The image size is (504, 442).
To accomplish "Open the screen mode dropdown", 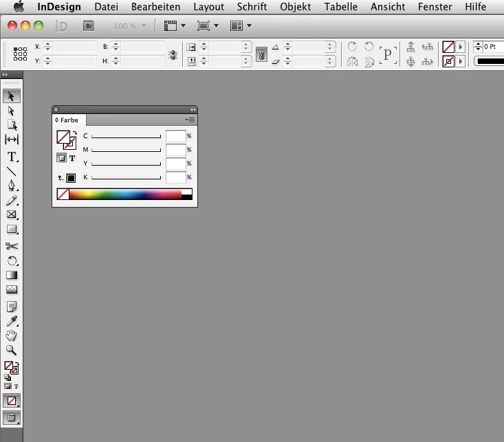I will pos(208,25).
